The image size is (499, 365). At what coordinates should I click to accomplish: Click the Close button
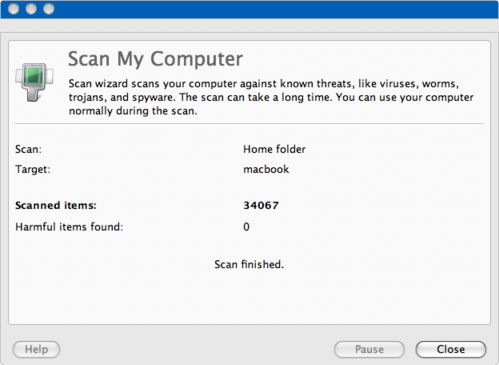click(451, 349)
